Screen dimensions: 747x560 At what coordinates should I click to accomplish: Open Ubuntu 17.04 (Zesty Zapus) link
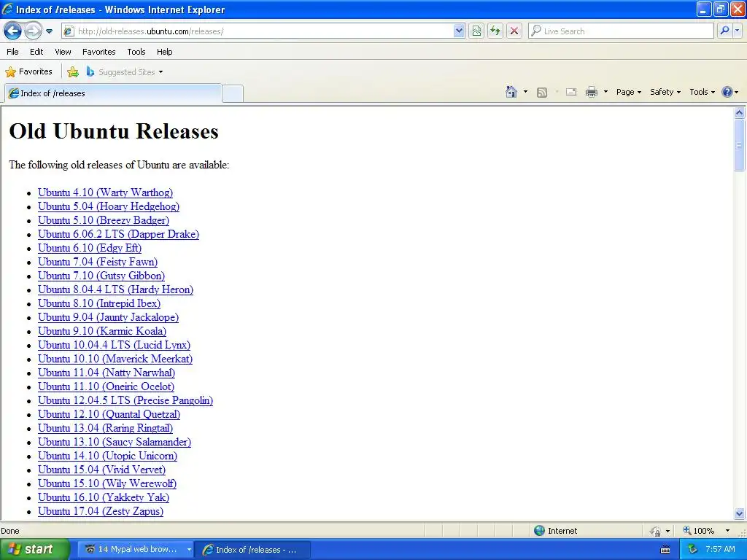click(x=101, y=511)
